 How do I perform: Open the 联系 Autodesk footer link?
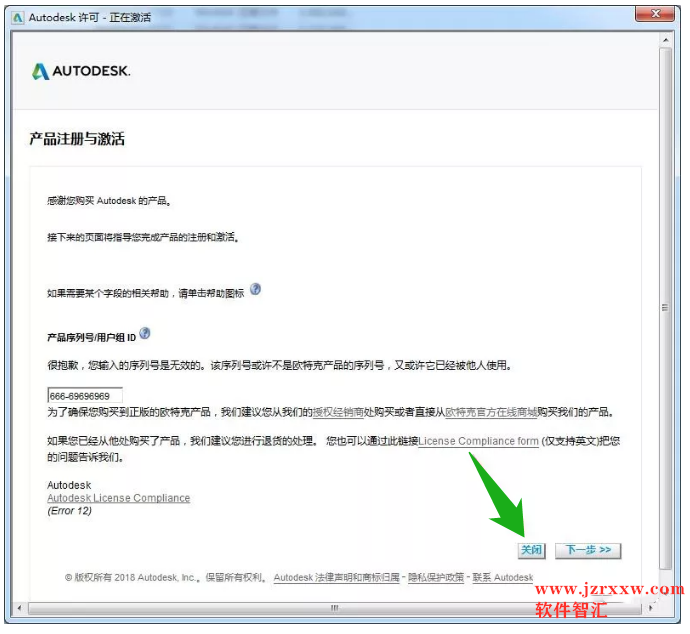(503, 578)
